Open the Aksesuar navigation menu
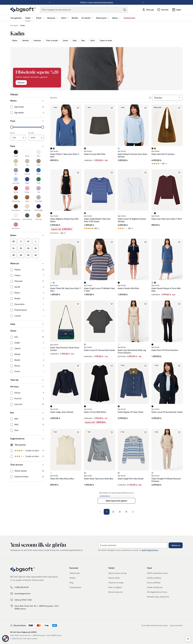The image size is (193, 644). 53,18
